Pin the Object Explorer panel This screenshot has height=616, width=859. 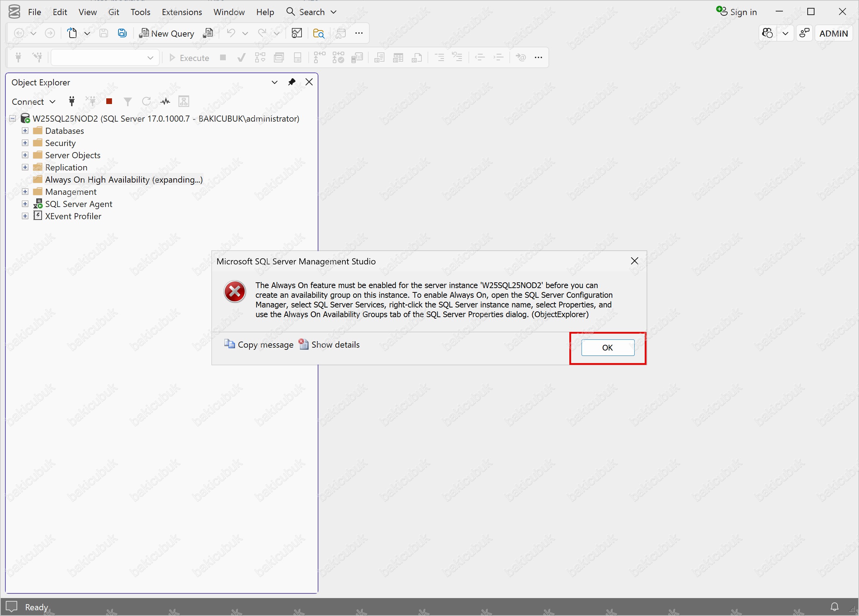291,82
